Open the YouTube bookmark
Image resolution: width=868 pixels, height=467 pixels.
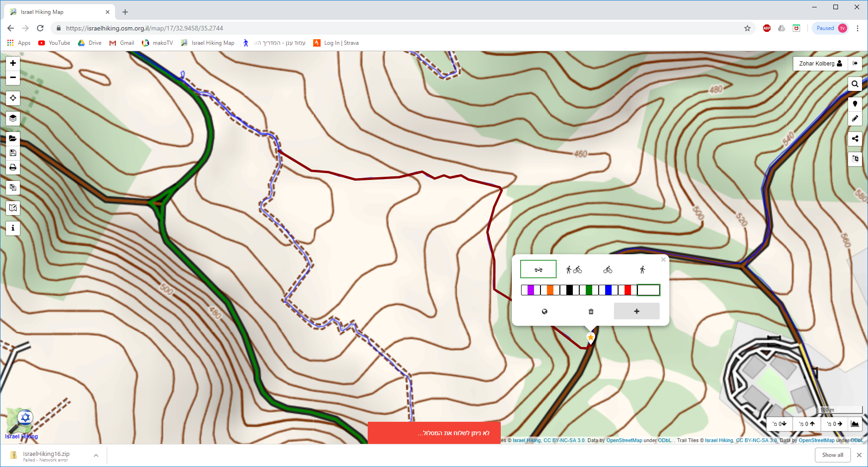coord(54,43)
